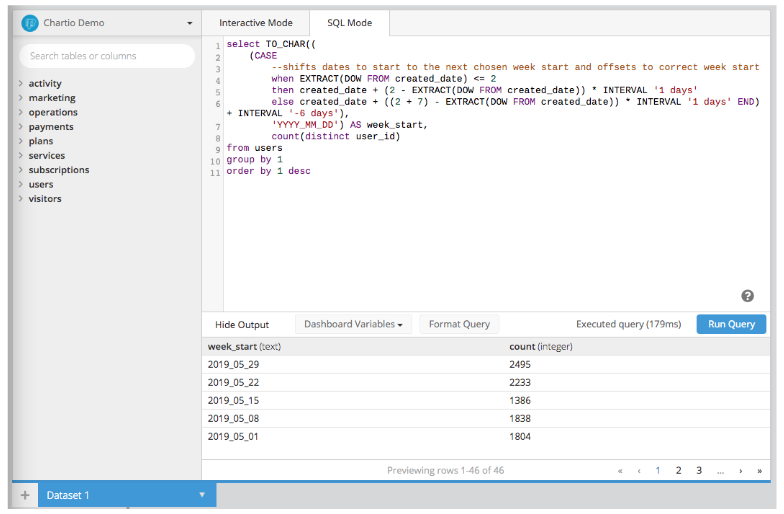Expand the payments table chevron

point(20,126)
